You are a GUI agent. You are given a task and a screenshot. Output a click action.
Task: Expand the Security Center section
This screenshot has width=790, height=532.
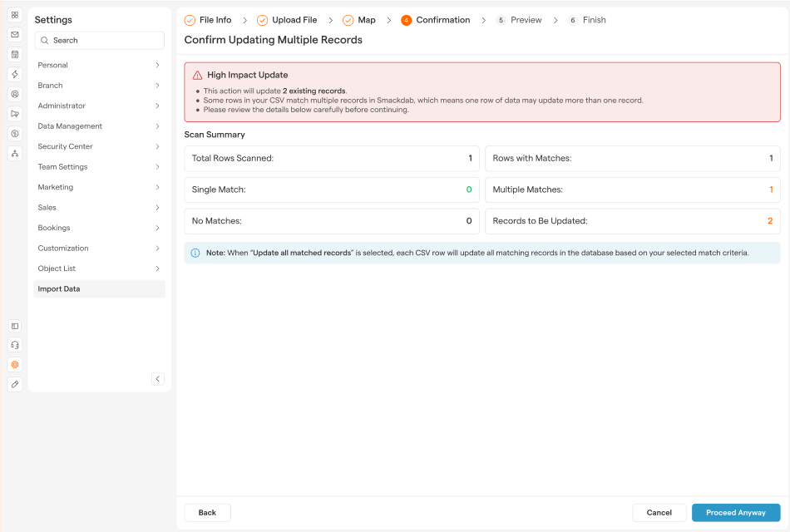pos(99,146)
